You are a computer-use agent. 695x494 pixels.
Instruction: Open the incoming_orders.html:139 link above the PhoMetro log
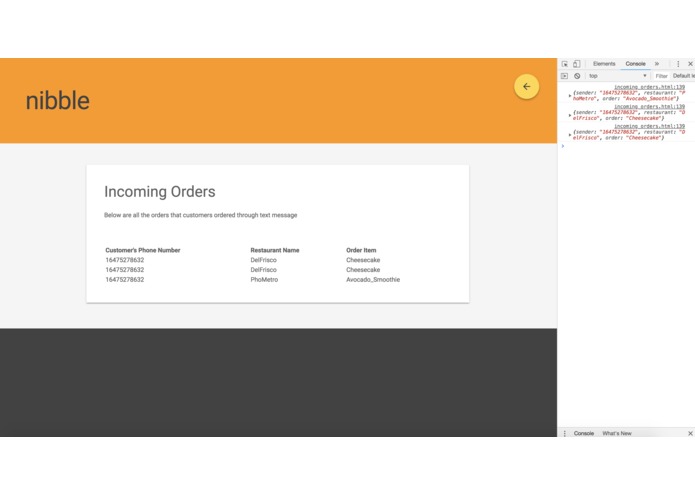tap(649, 87)
